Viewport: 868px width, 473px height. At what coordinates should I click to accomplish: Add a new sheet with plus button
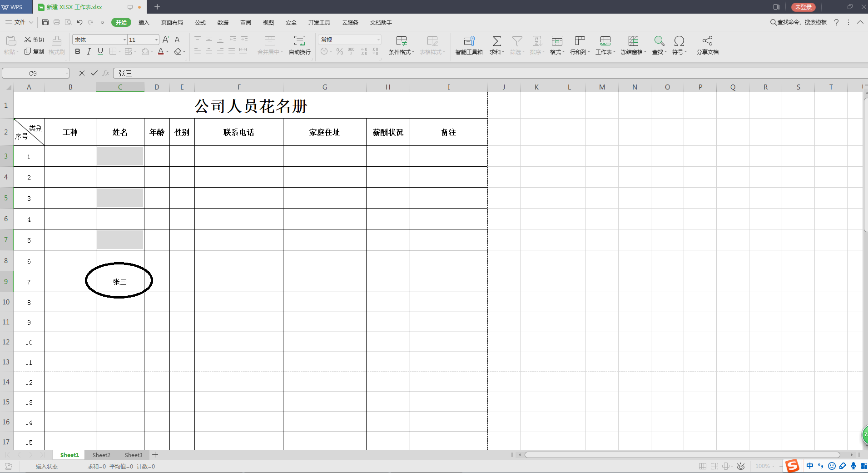(155, 455)
